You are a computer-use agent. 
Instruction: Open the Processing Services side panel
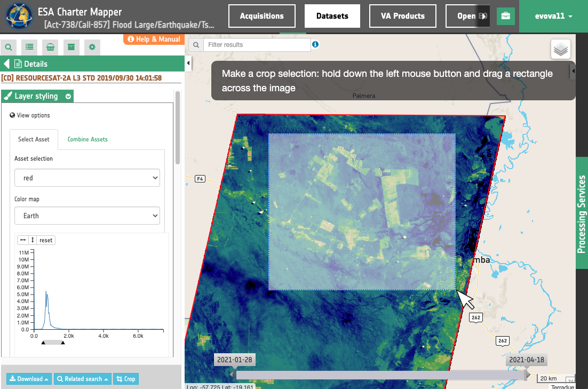point(582,213)
